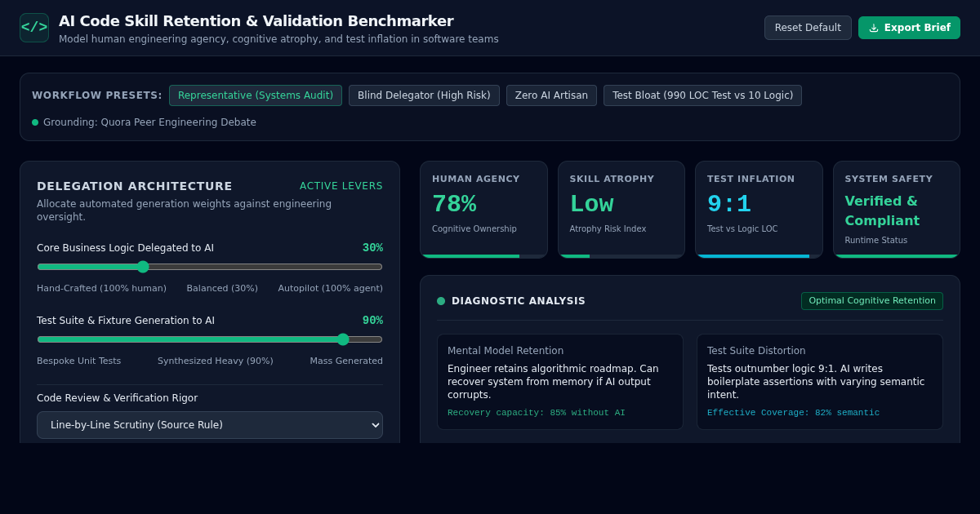The height and width of the screenshot is (514, 980).
Task: Click the code brackets app logo icon
Action: coord(34,28)
